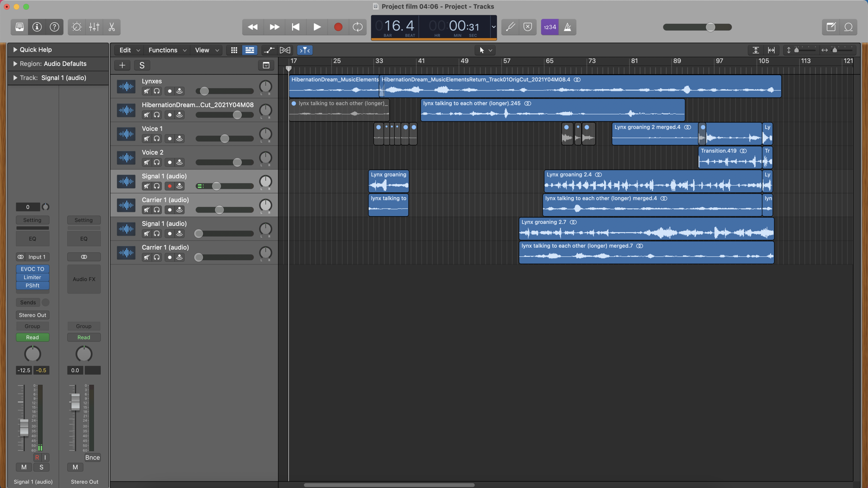
Task: Open the Inspector info icon
Action: tap(37, 27)
